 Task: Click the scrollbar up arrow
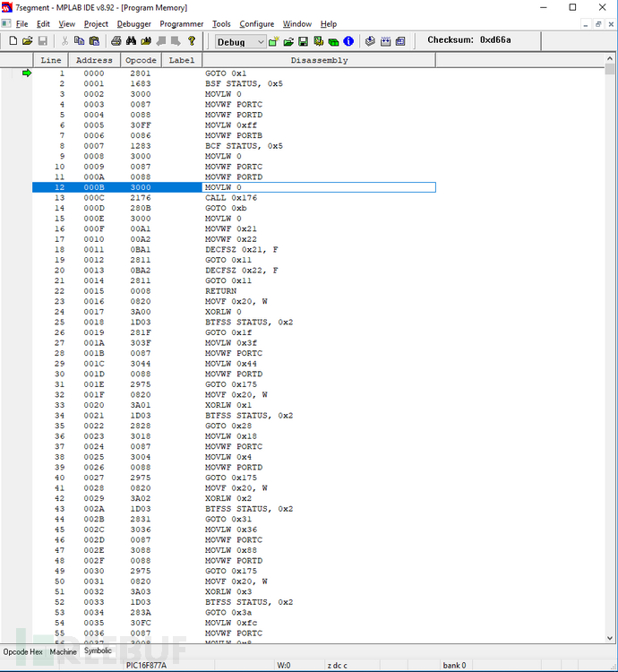(x=610, y=58)
